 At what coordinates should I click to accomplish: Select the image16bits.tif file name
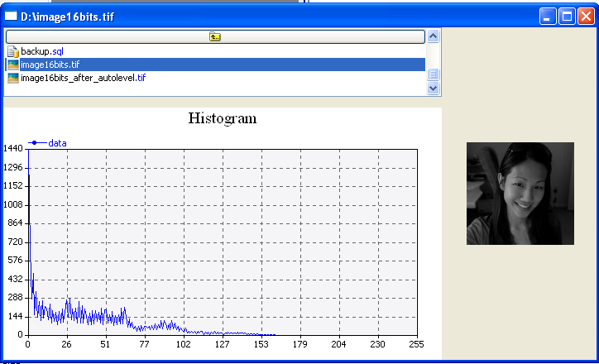(50, 65)
